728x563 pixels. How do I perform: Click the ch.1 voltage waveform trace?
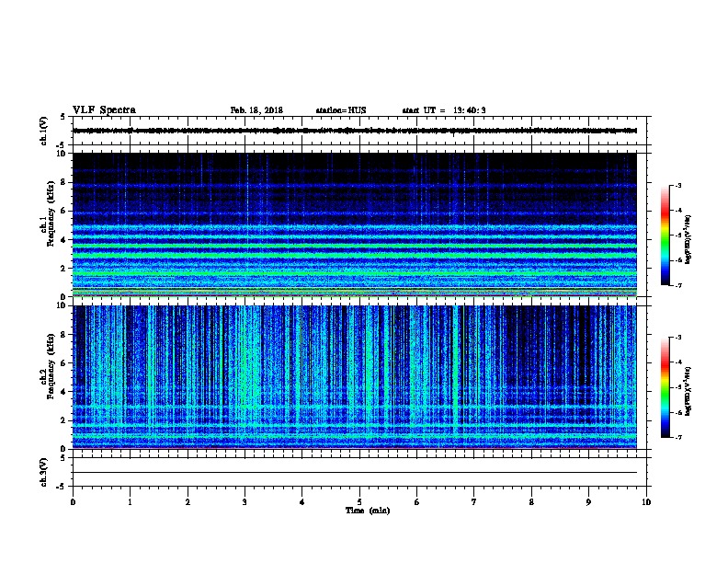click(x=355, y=131)
